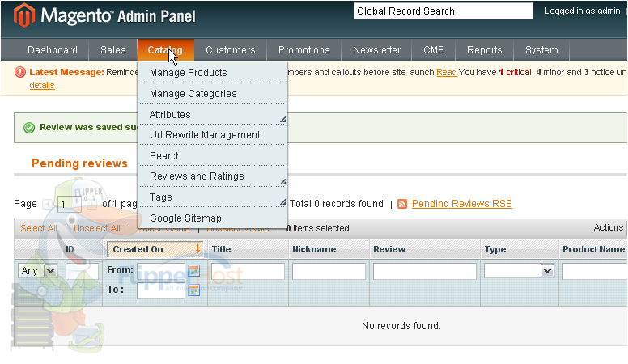The height and width of the screenshot is (364, 628).
Task: Open the Promotions menu
Action: point(304,50)
